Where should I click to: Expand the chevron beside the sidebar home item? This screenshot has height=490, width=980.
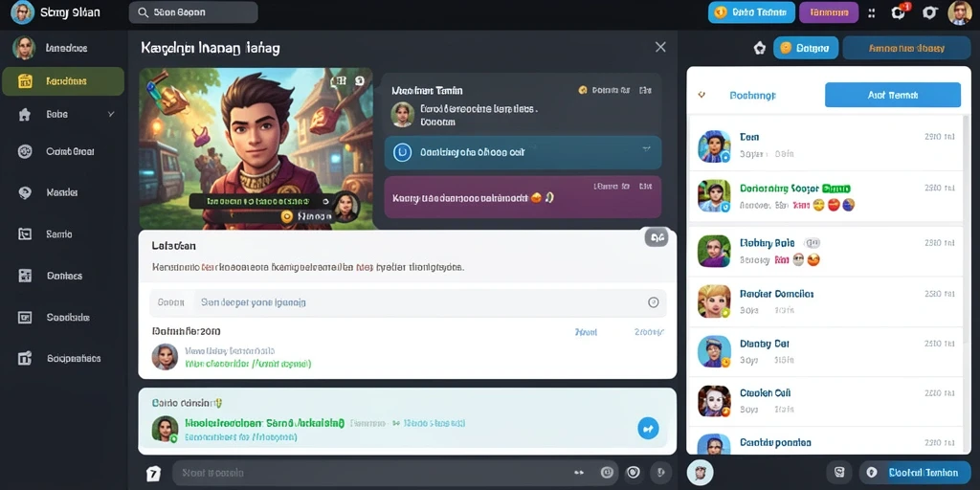(111, 115)
